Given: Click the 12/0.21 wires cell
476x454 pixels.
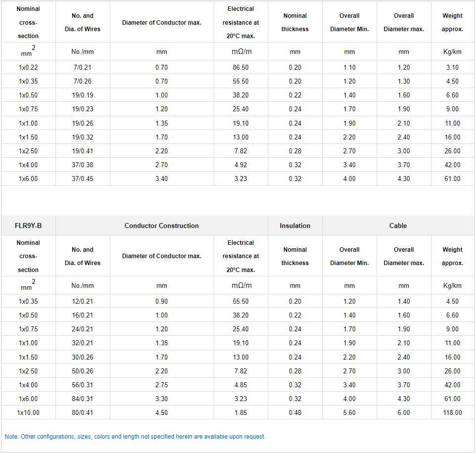Looking at the screenshot, I should [82, 301].
